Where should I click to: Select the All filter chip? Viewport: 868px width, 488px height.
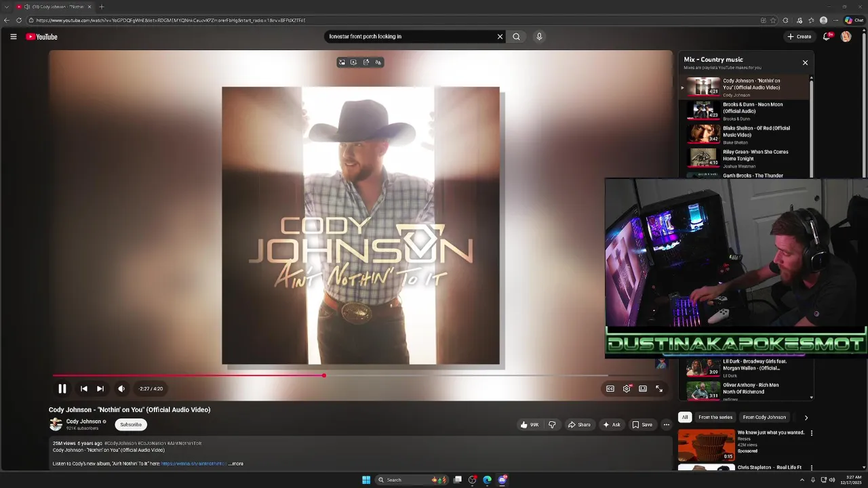tap(685, 418)
